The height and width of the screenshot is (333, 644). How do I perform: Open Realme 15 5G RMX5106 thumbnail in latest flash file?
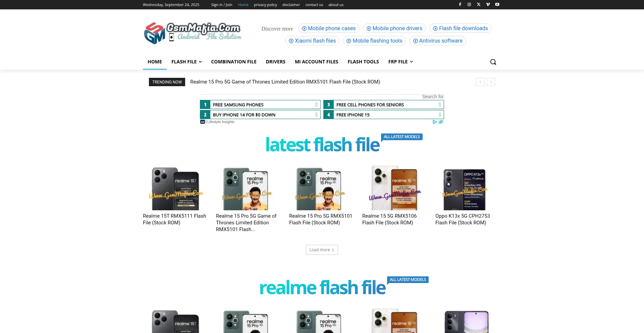click(394, 188)
